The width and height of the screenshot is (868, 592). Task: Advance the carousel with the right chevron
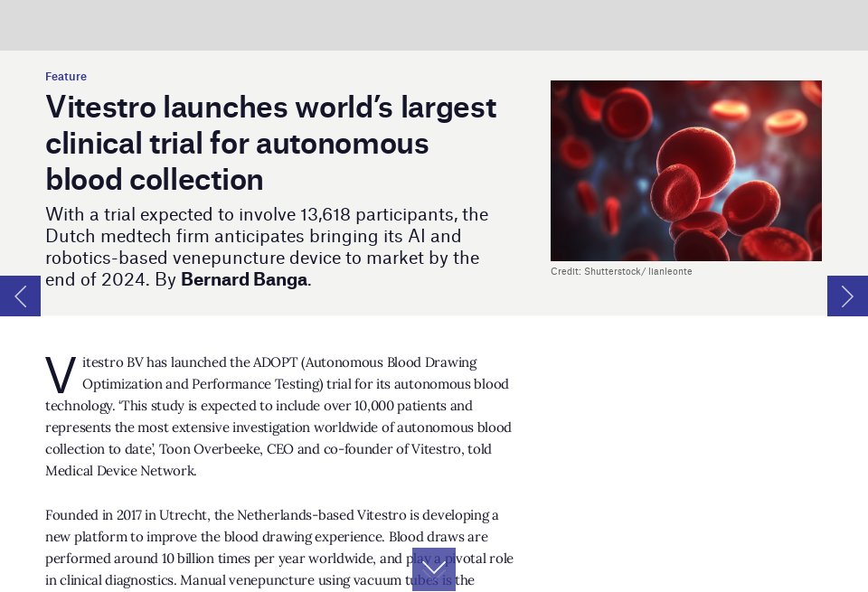(x=847, y=296)
